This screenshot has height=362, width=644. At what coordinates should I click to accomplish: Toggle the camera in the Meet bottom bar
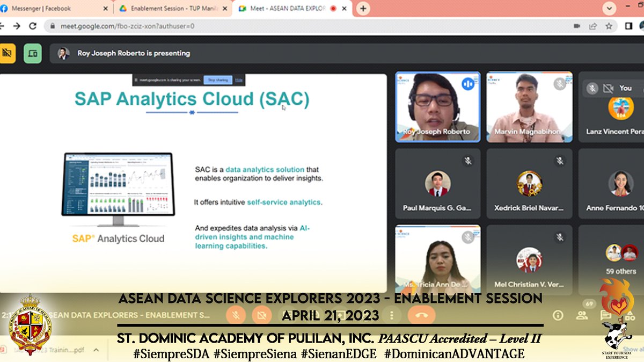(262, 315)
